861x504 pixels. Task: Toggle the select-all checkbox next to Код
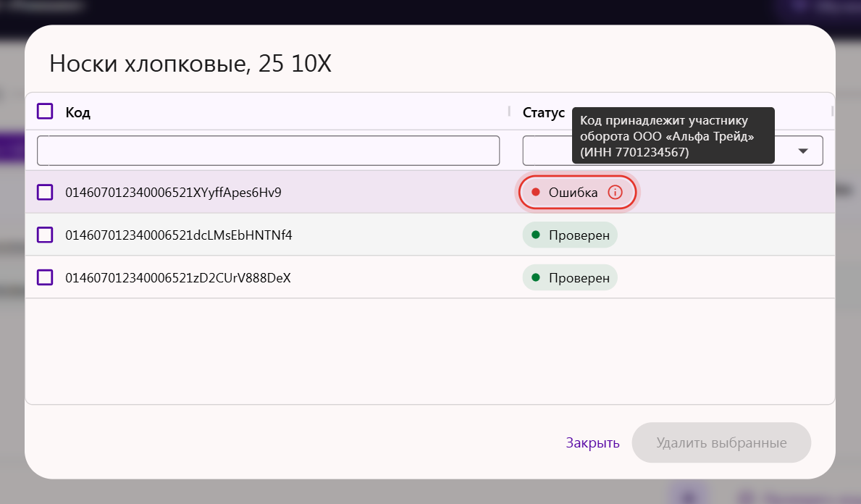coord(45,112)
